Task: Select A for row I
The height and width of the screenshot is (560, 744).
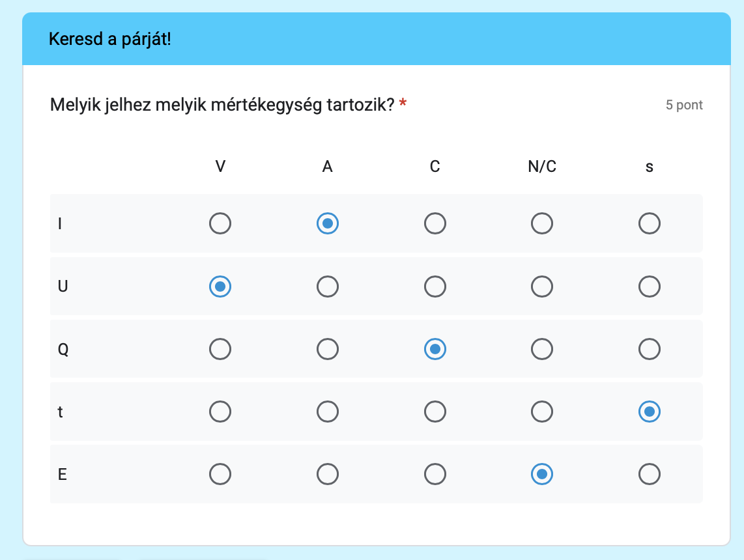Action: tap(328, 224)
